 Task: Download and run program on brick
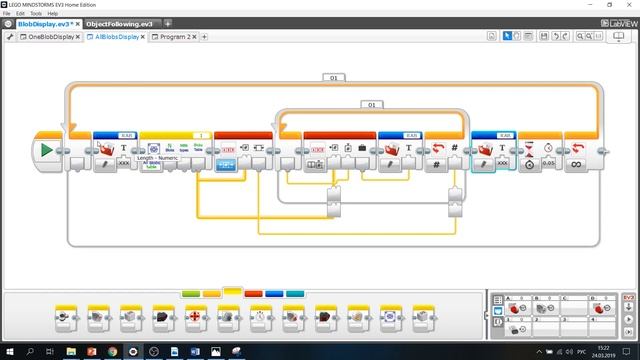(x=629, y=319)
